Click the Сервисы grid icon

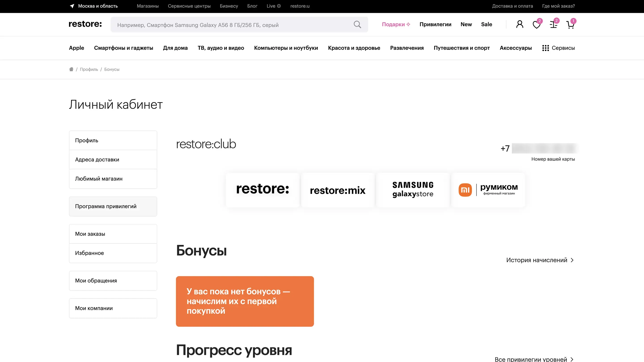(x=546, y=48)
